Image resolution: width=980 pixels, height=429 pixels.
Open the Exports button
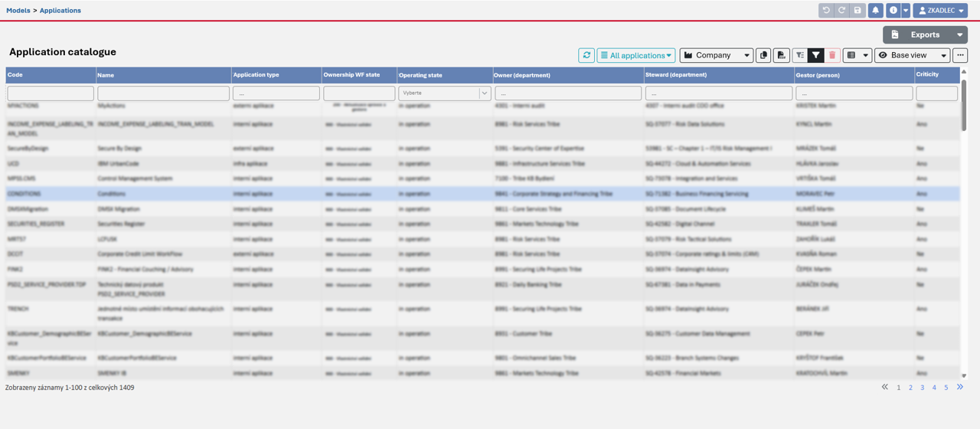pyautogui.click(x=925, y=34)
